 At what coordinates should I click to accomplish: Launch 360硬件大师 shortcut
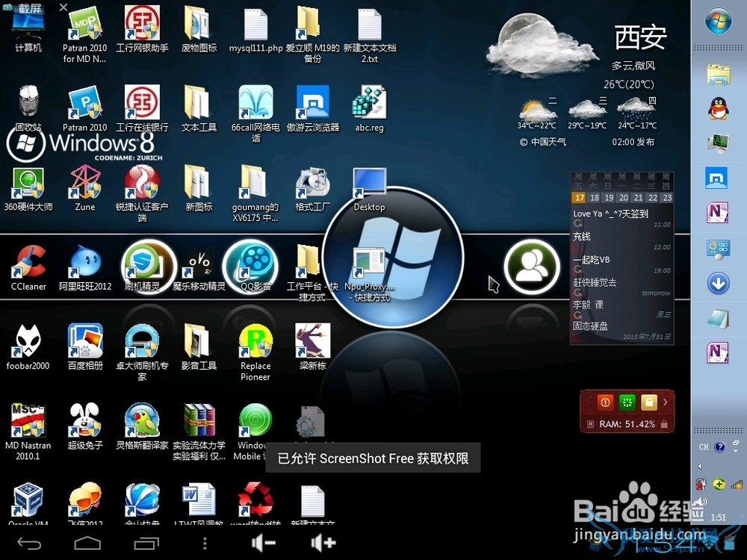28,189
